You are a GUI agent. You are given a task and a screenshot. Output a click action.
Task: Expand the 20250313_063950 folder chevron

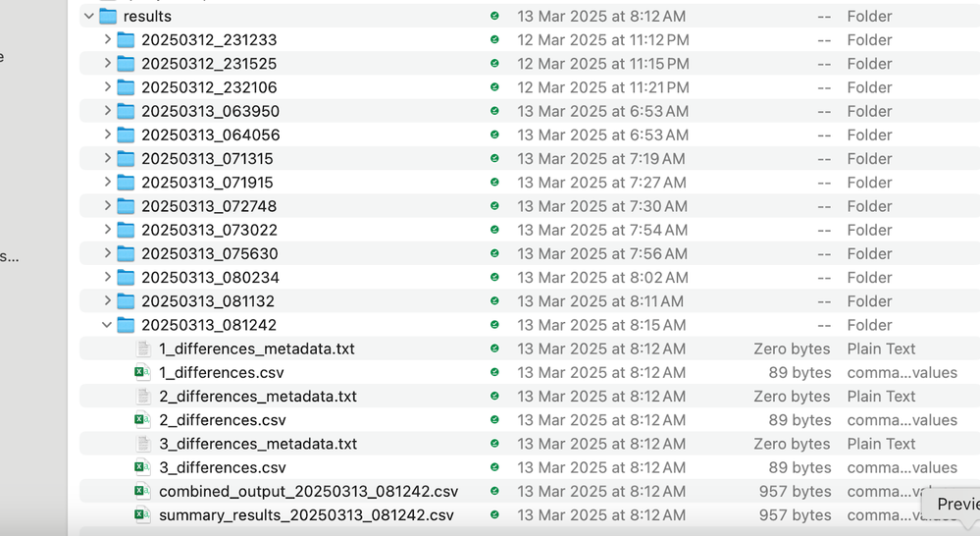pos(107,111)
